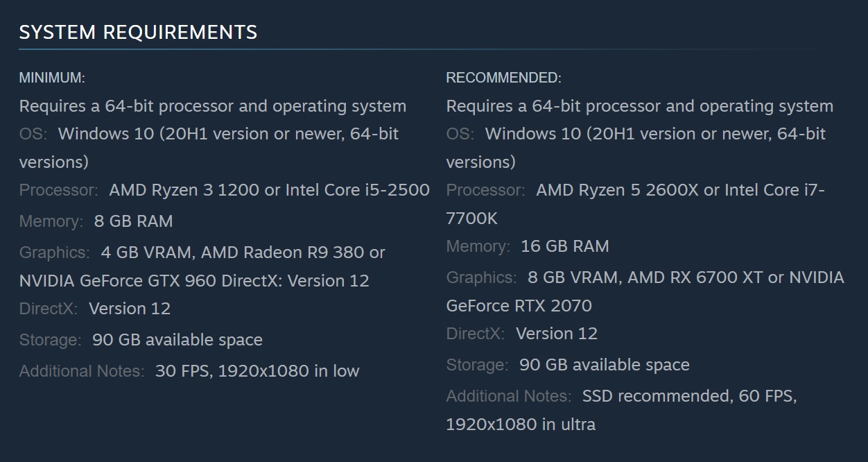The height and width of the screenshot is (462, 868).
Task: Select the MINIMUM label
Action: 52,78
